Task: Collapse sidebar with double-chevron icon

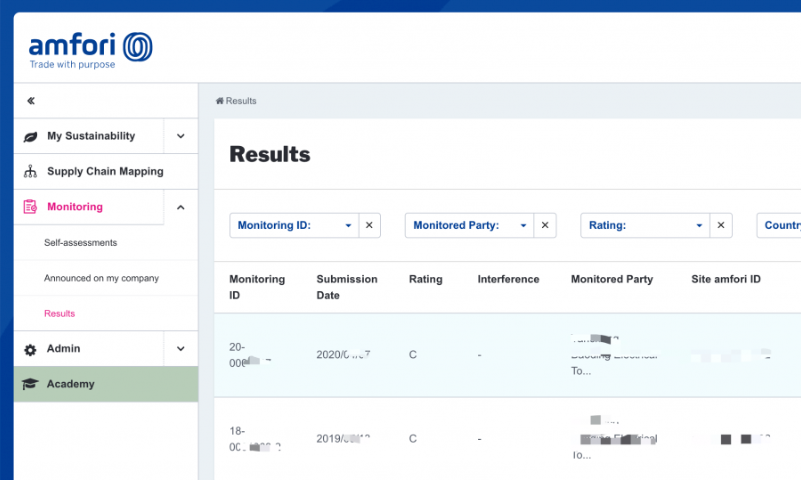Action: coord(31,101)
